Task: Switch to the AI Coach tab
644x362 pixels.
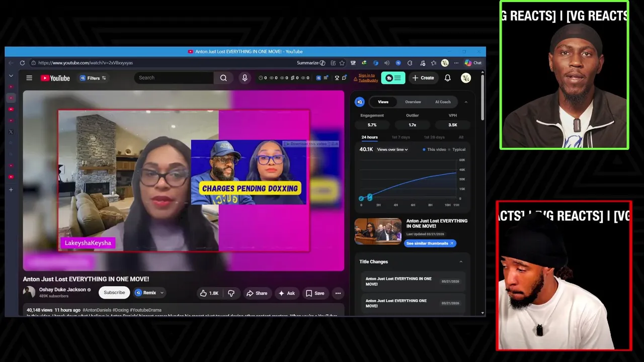Action: 443,102
